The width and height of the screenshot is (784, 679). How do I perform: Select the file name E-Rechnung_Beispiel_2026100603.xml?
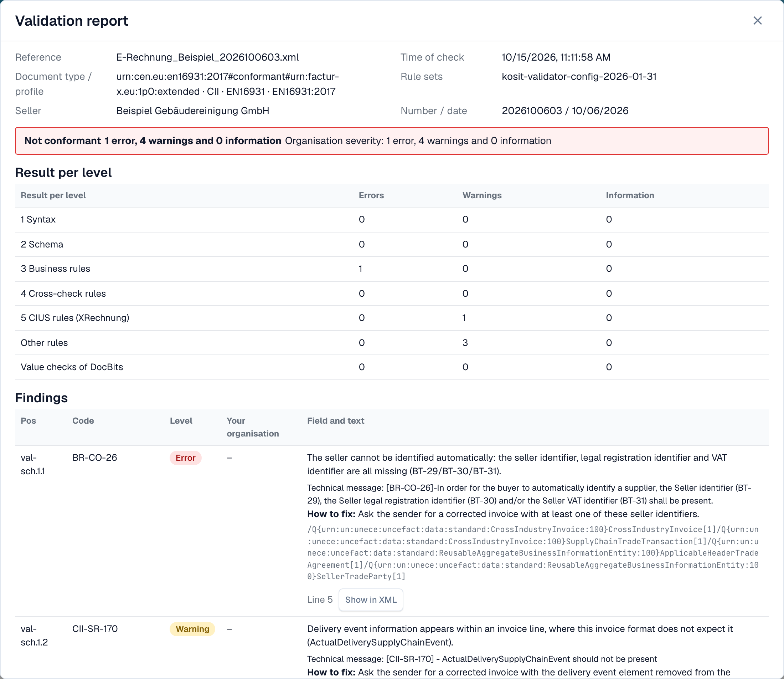207,57
